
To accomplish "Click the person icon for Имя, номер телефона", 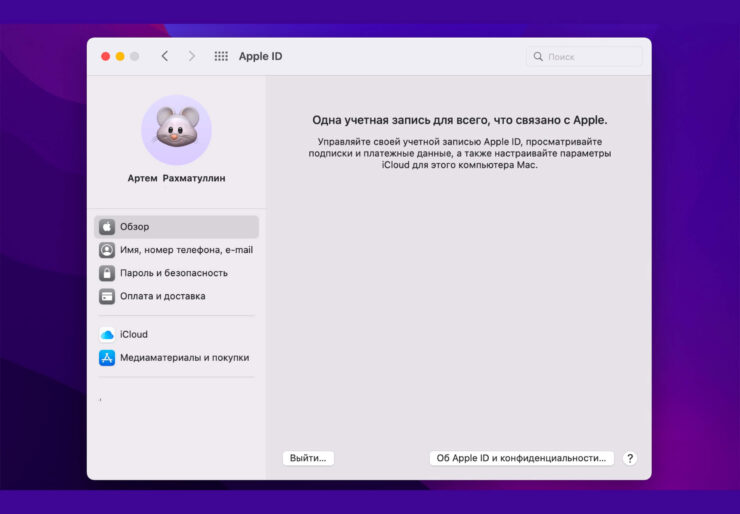I will (x=107, y=250).
